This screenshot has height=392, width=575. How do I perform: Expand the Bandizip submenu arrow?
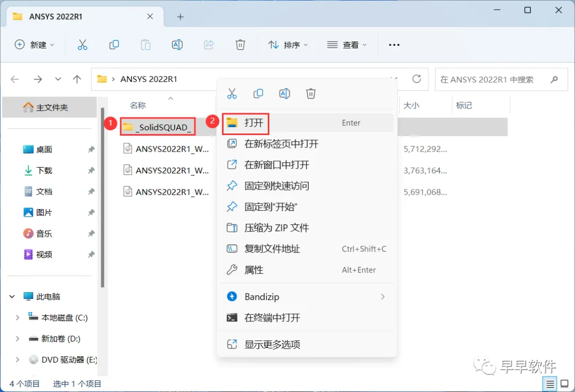[x=382, y=297]
